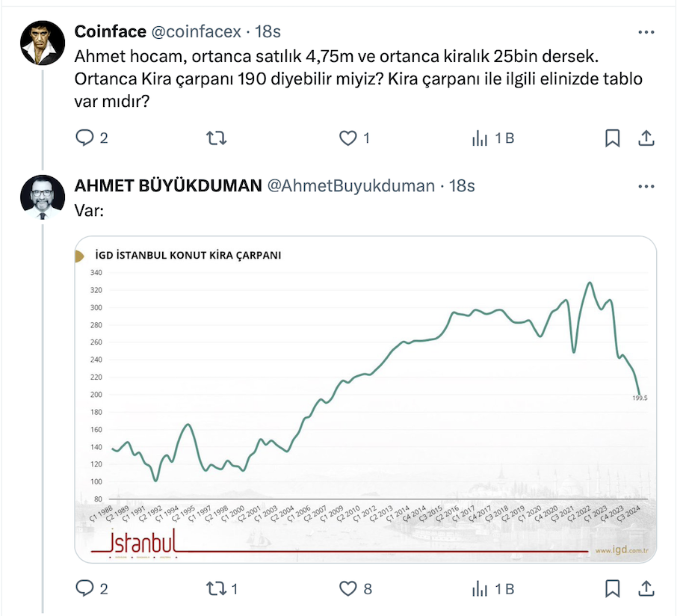686x616 pixels.
Task: Open Coinface profile picture
Action: click(x=41, y=42)
